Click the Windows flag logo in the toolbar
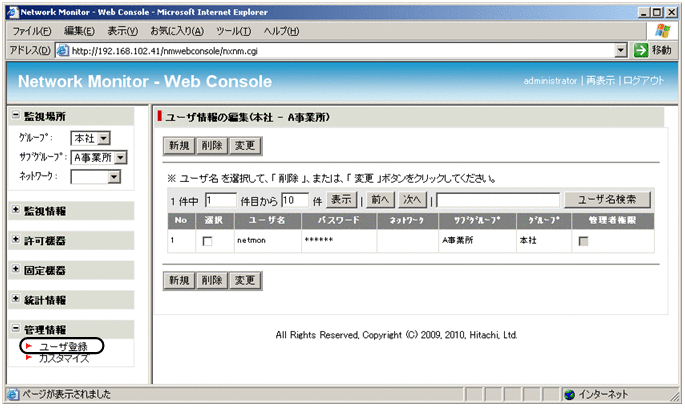The height and width of the screenshot is (408, 685). tap(663, 31)
